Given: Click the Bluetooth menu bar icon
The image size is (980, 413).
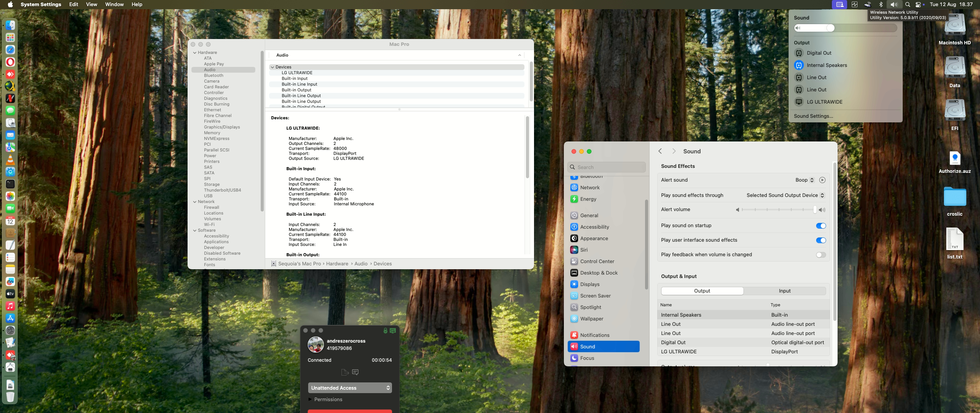Looking at the screenshot, I should pos(881,5).
